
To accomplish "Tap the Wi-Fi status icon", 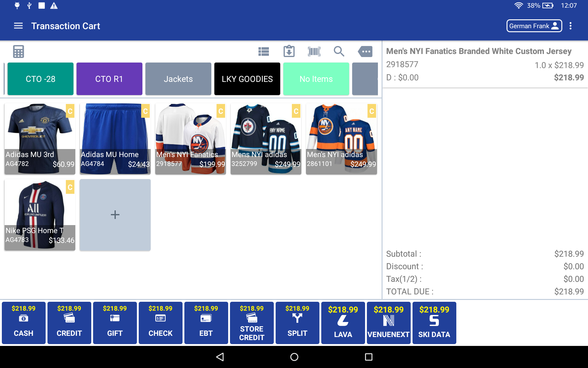I will [518, 6].
